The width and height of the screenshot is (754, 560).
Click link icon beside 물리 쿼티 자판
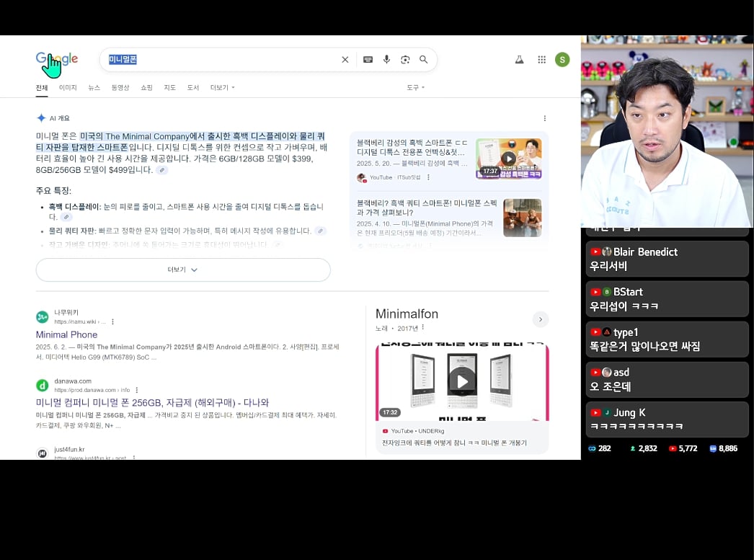click(320, 231)
